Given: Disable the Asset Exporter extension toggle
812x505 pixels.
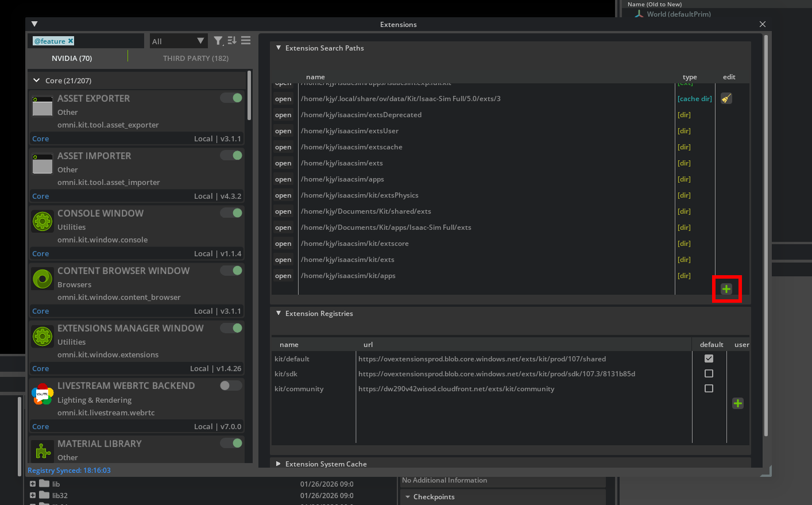Looking at the screenshot, I should (231, 98).
